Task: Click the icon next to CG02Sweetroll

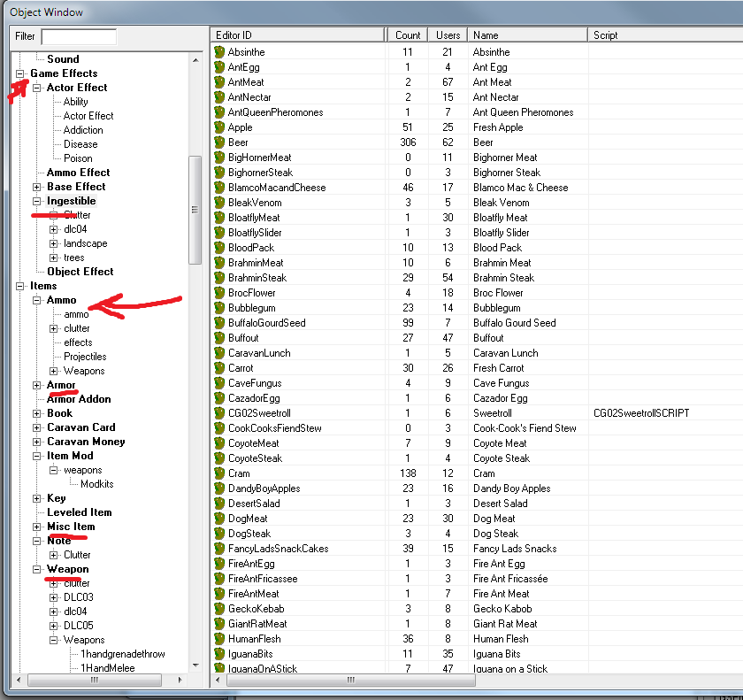Action: [218, 412]
